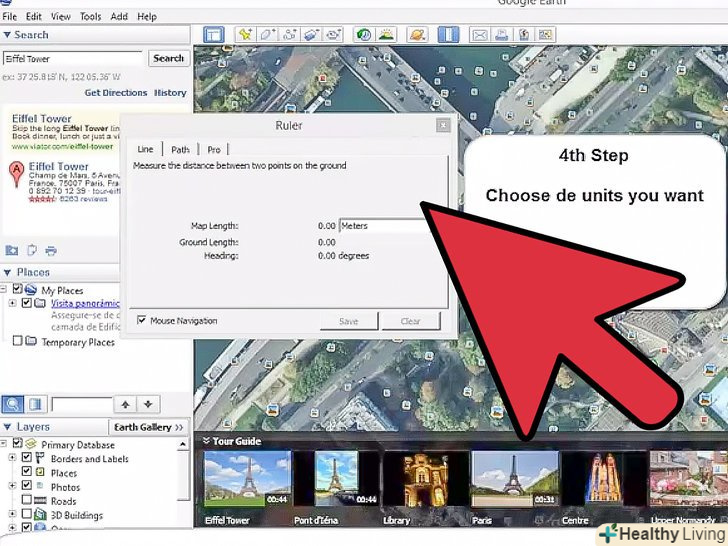Image resolution: width=728 pixels, height=546 pixels.
Task: Check the Temporary Places checkbox
Action: 17,342
